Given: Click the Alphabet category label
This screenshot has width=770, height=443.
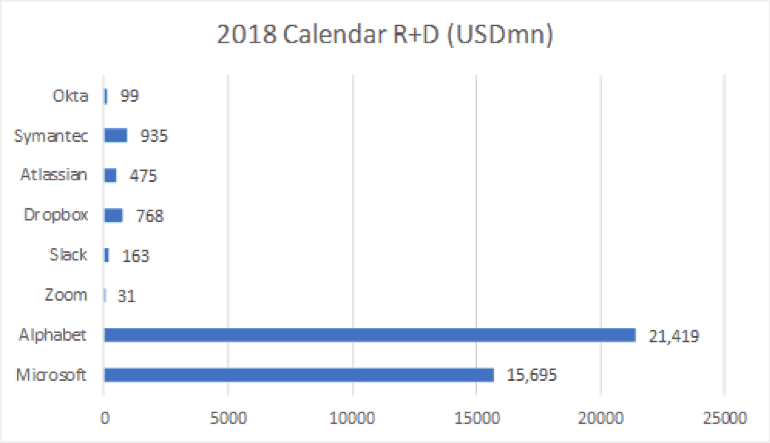Looking at the screenshot, I should [58, 335].
